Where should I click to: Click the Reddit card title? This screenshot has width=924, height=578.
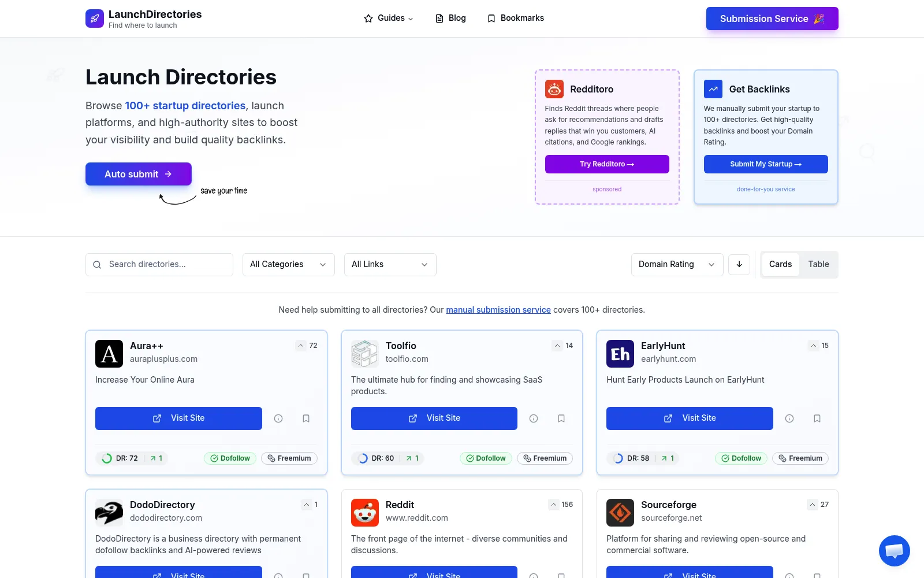(400, 505)
